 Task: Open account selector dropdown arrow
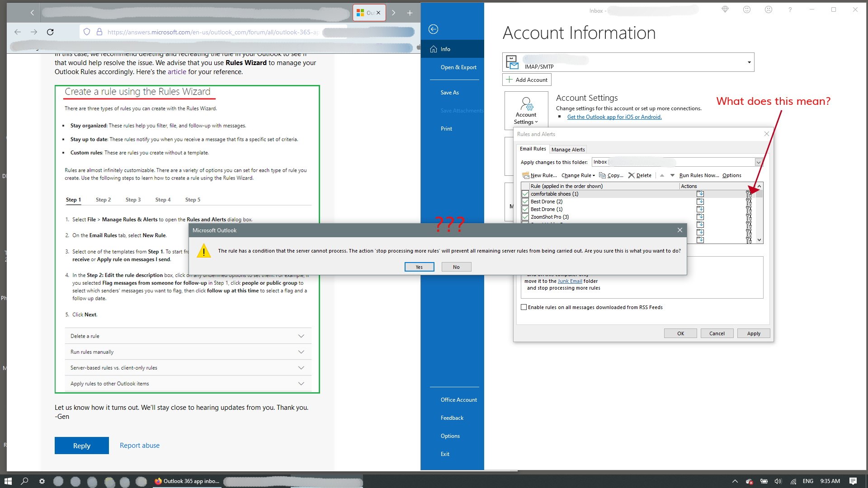(x=749, y=62)
